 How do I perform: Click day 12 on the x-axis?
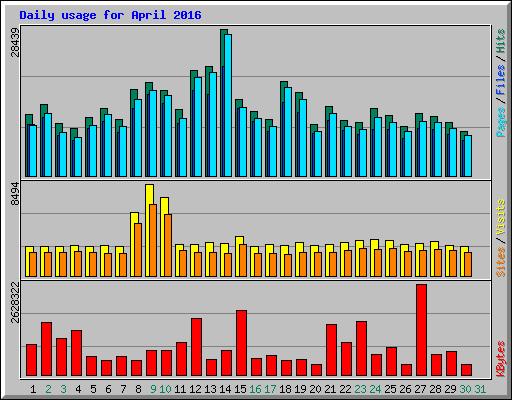click(195, 389)
